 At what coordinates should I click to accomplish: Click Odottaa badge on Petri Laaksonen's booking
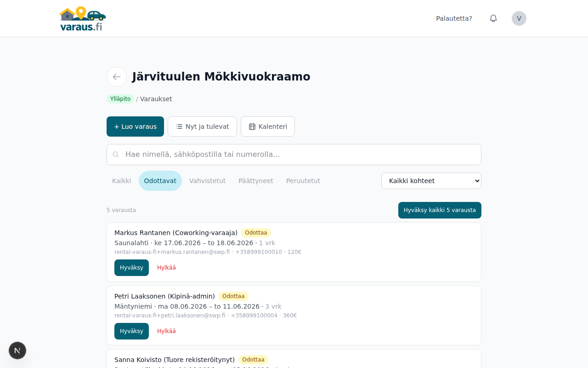click(233, 296)
